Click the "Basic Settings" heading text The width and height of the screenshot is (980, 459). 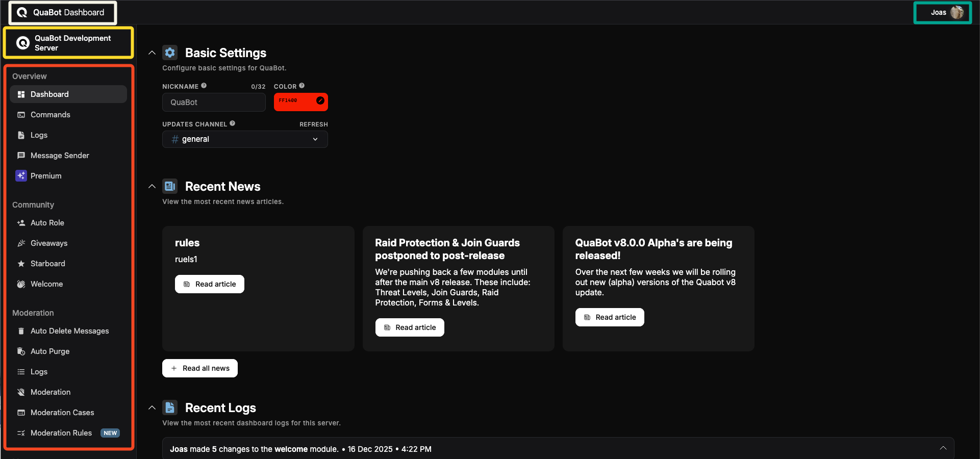click(x=225, y=53)
